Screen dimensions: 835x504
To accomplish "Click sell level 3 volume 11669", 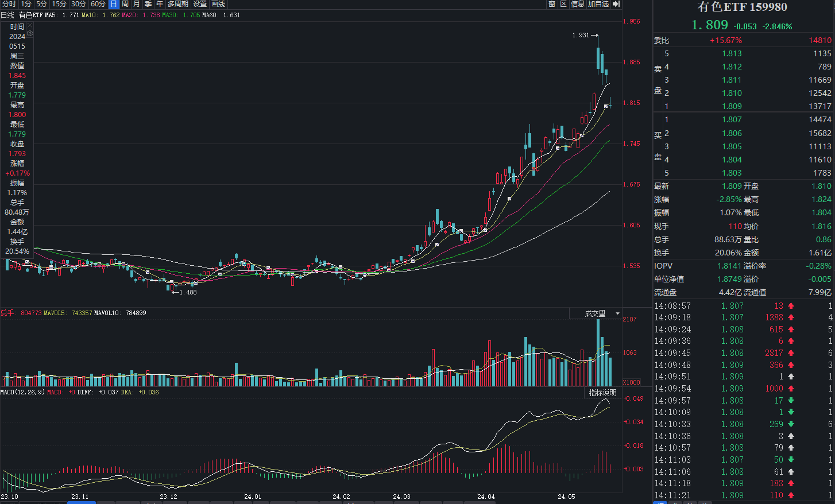I will pos(820,80).
